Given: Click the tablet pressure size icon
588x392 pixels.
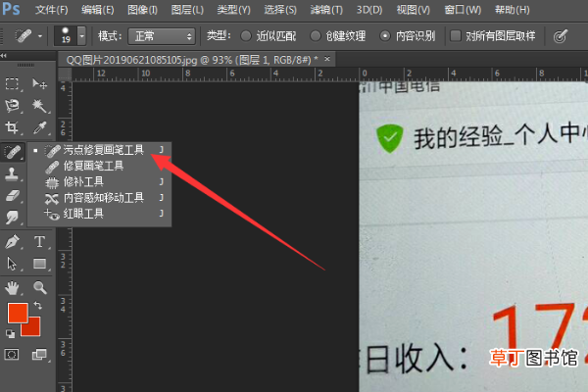Looking at the screenshot, I should coord(561,36).
